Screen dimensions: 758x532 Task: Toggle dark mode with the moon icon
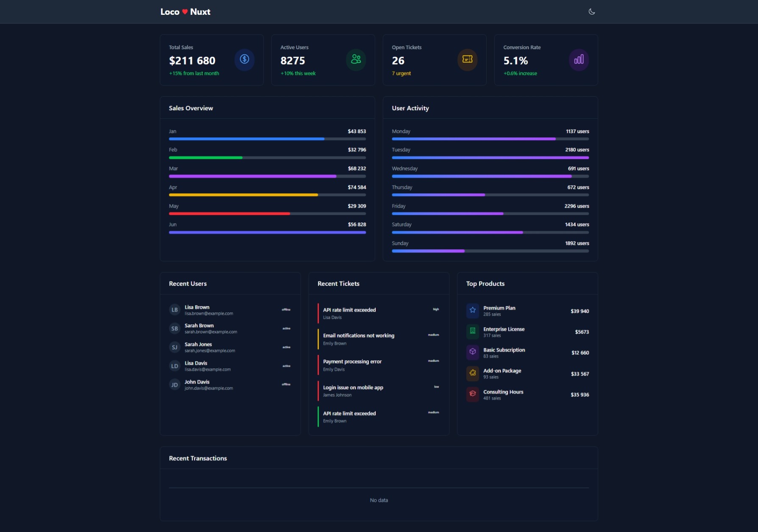pyautogui.click(x=592, y=11)
